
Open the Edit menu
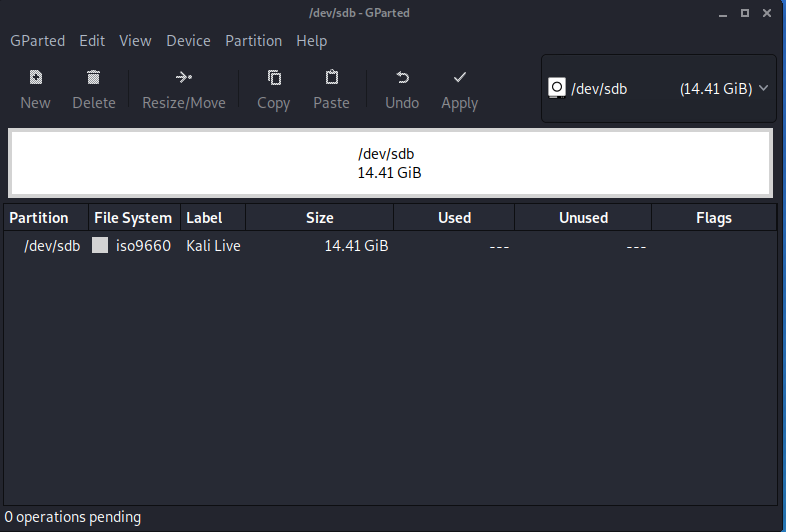[x=92, y=41]
